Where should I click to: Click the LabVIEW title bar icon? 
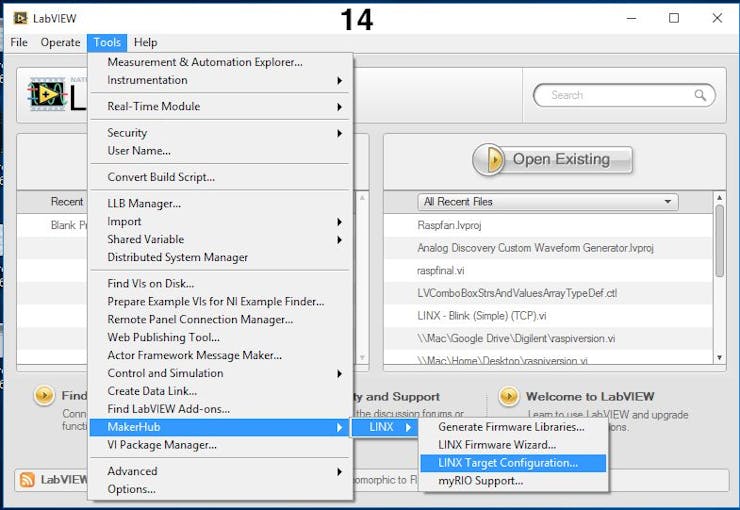click(x=20, y=18)
